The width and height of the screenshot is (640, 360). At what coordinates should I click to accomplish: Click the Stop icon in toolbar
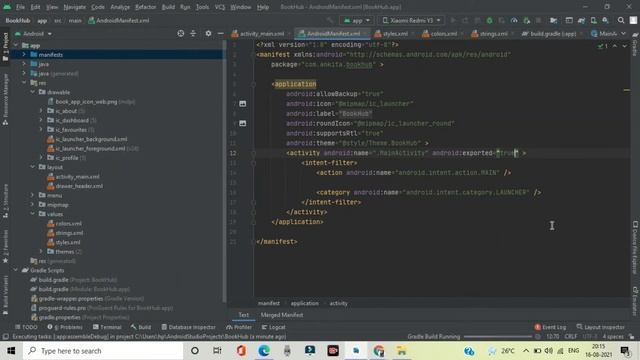[x=538, y=20]
